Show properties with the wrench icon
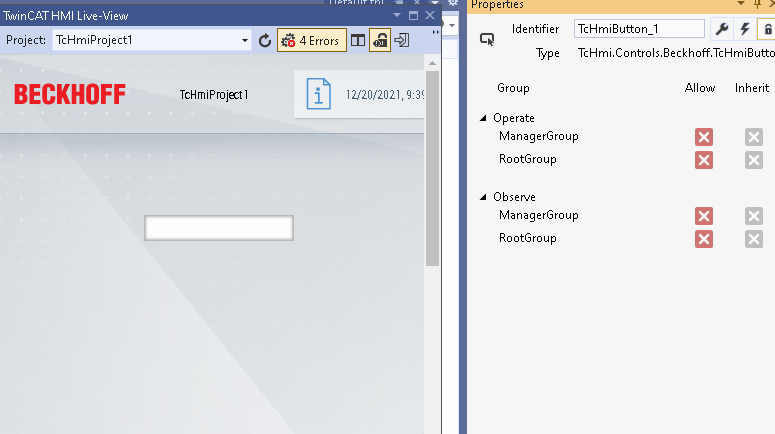This screenshot has height=434, width=775. pyautogui.click(x=722, y=29)
